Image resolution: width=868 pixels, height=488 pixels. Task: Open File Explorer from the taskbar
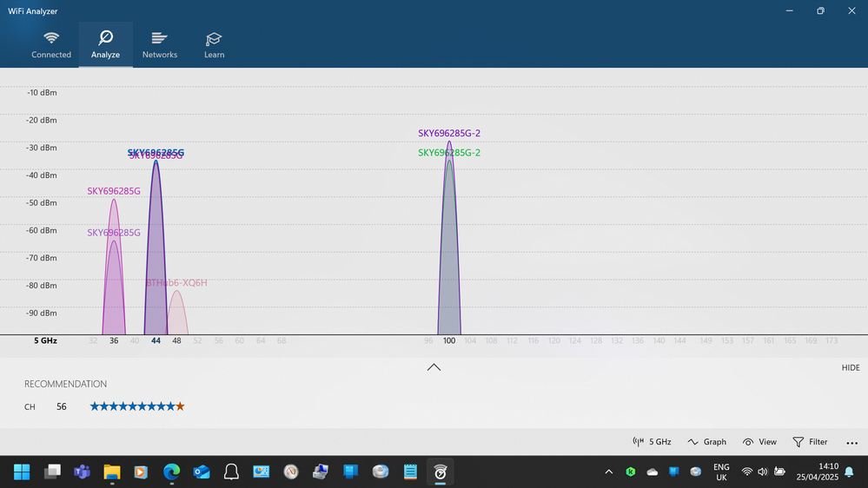pyautogui.click(x=111, y=472)
